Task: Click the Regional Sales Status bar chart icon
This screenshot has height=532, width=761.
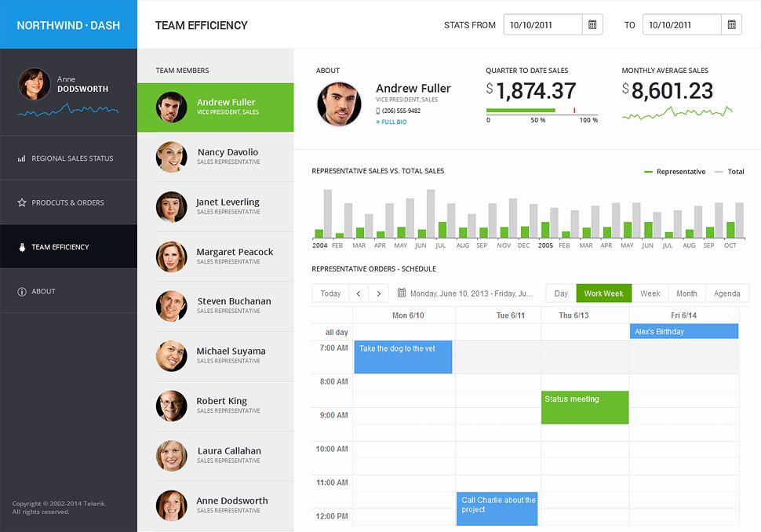Action: pyautogui.click(x=21, y=159)
